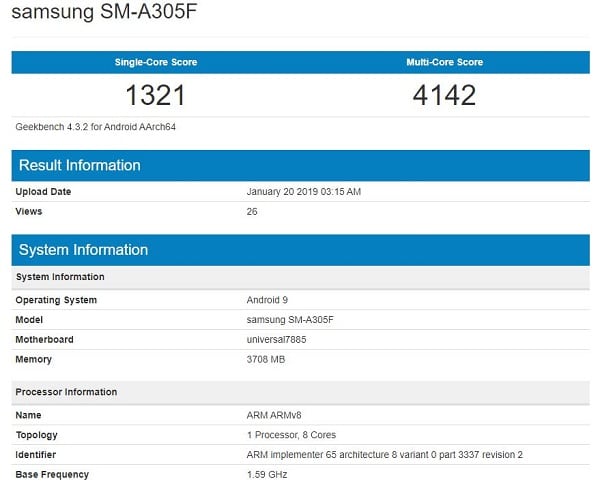Click the samsung SM-A305F page title

(104, 11)
